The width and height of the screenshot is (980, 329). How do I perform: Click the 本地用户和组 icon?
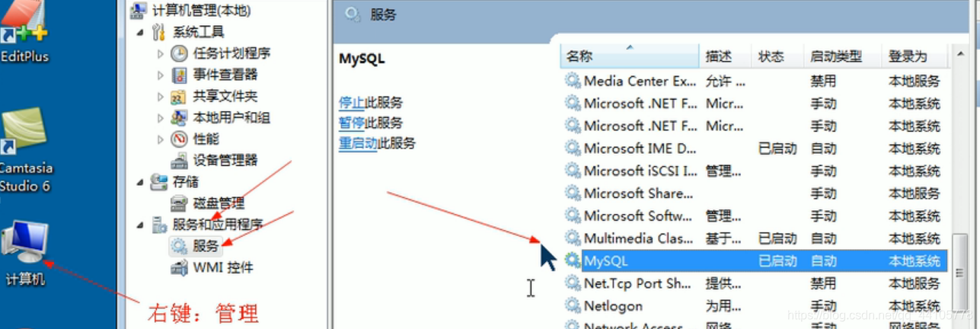(179, 117)
